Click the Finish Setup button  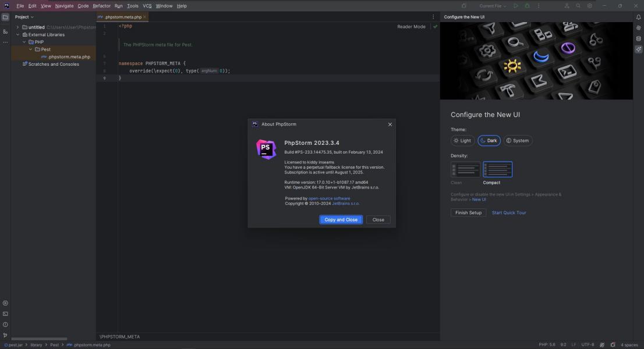(468, 213)
